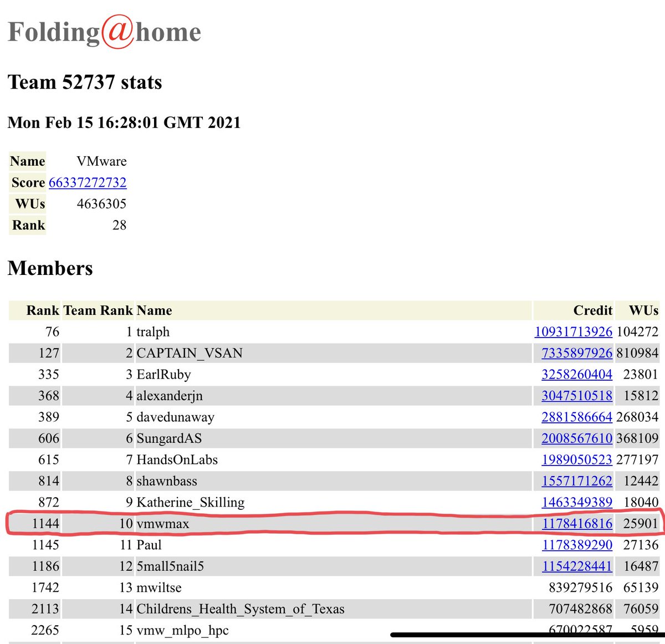Open EarlRuby credit link 3258260404

pyautogui.click(x=577, y=374)
